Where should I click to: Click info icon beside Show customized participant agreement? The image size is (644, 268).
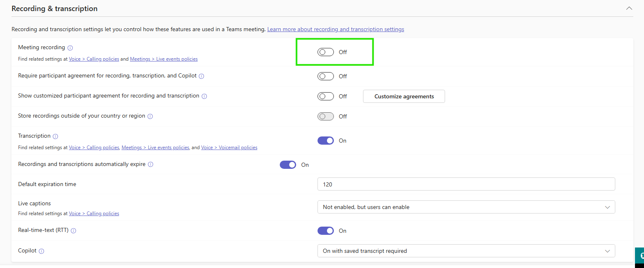coord(204,96)
